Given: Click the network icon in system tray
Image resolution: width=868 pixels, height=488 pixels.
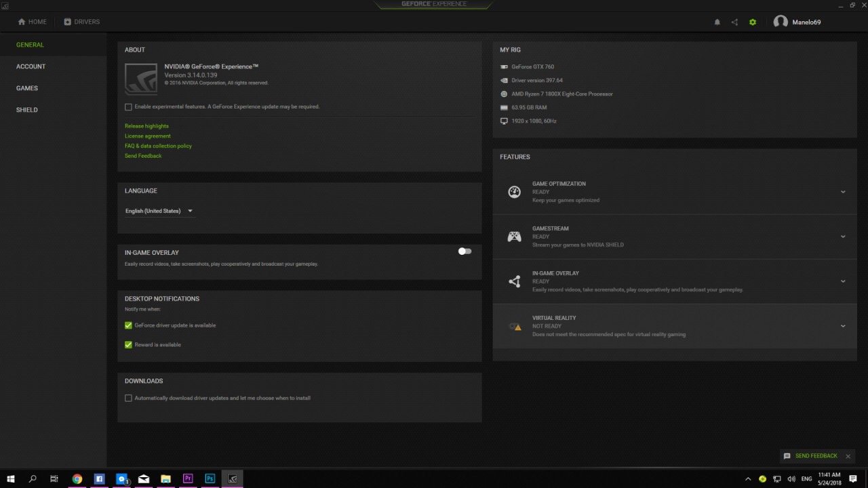Looking at the screenshot, I should coord(777,479).
